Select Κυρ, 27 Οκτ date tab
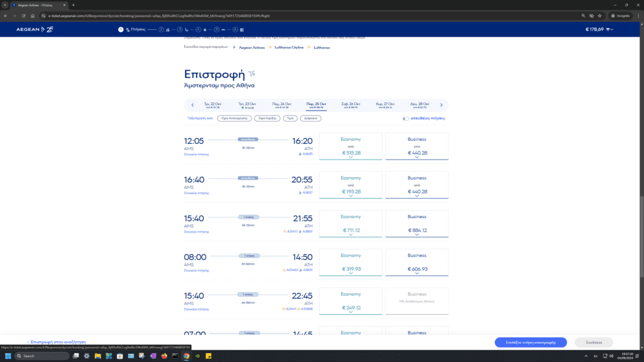Image resolution: width=644 pixels, height=362 pixels. click(x=386, y=105)
